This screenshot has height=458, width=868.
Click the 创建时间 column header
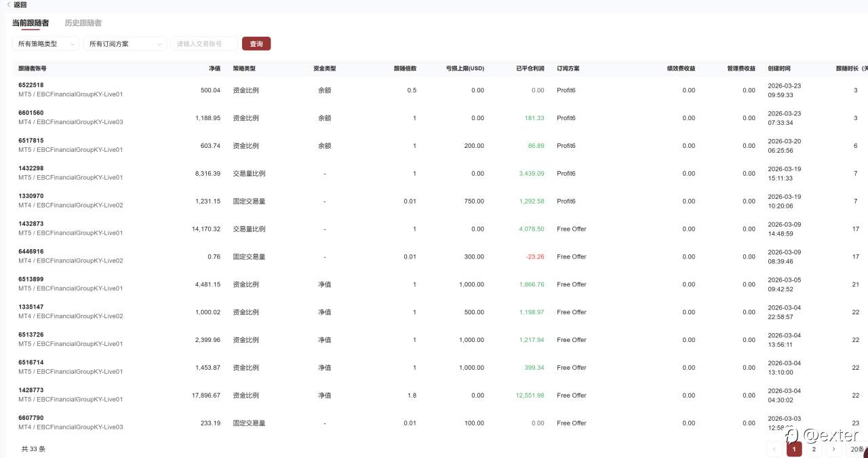pos(779,69)
